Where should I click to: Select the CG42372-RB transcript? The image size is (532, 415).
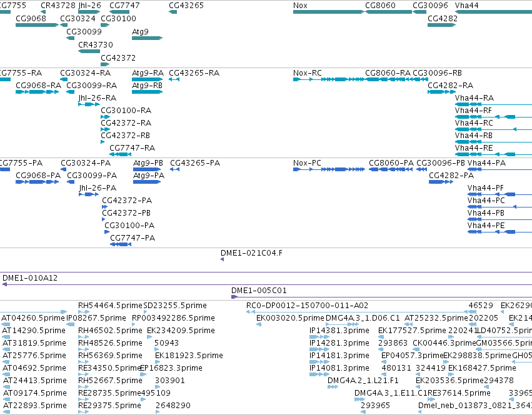pyautogui.click(x=103, y=142)
